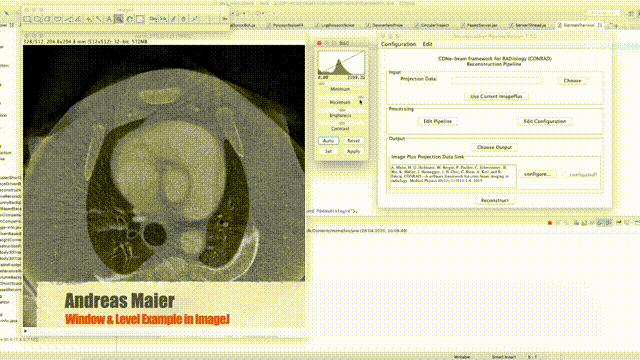Click the red stop icon in console

[550, 223]
